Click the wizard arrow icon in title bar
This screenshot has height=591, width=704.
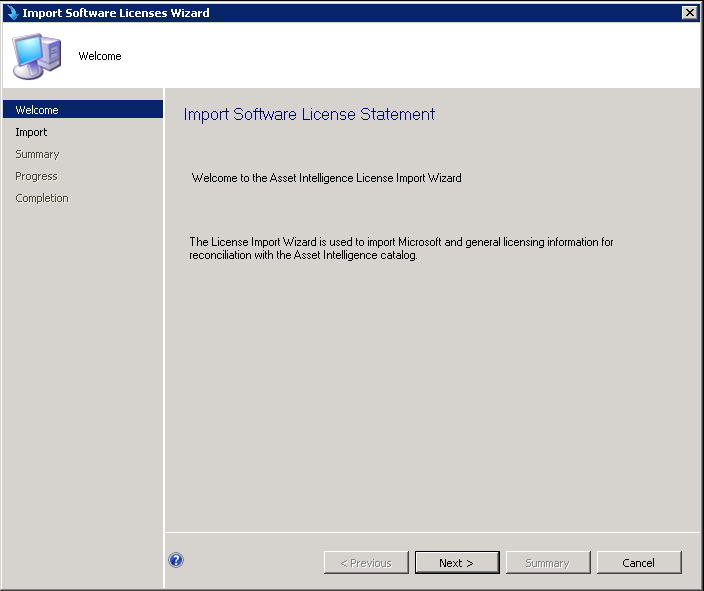click(12, 13)
